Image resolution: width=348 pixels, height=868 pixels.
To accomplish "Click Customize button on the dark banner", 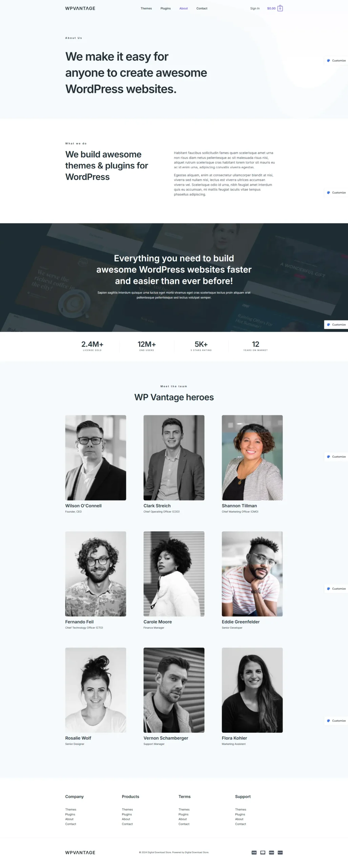I will point(336,324).
